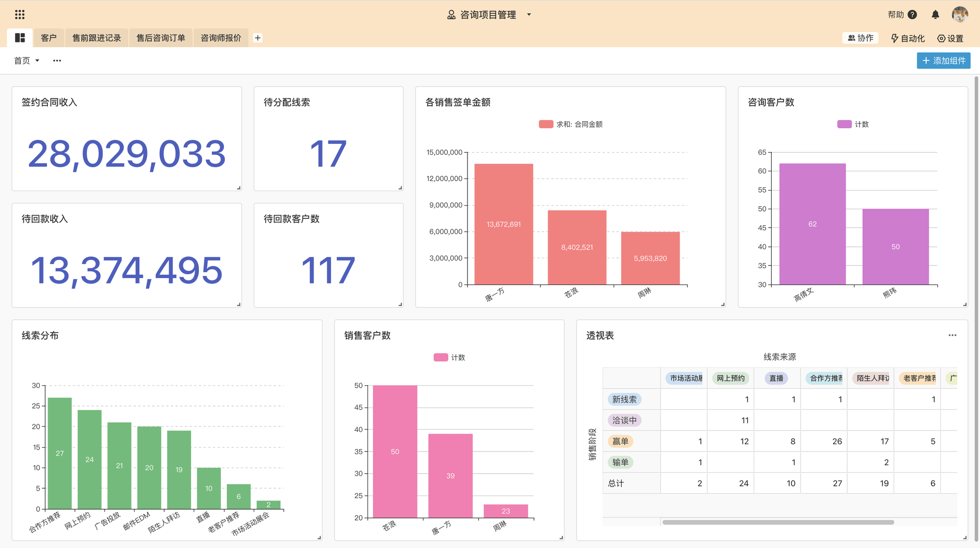The image size is (980, 548).
Task: Add a new tab with plus icon
Action: (258, 38)
